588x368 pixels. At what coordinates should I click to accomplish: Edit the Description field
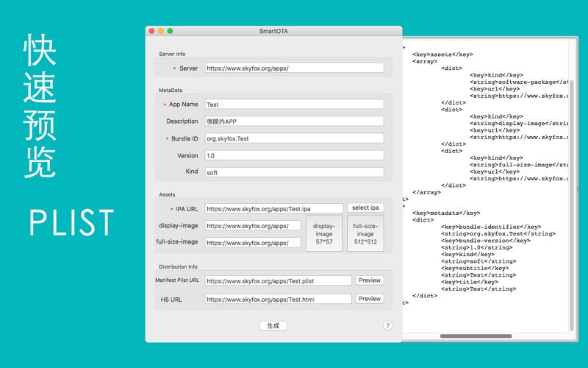[x=294, y=121]
